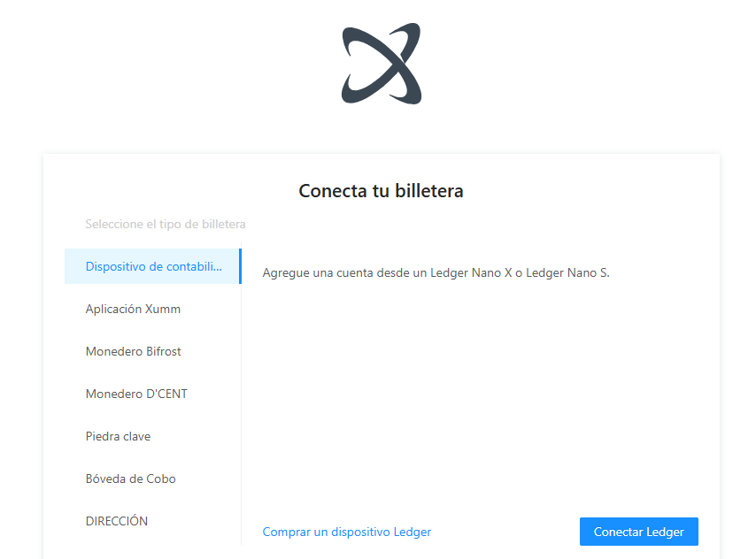Click the Seleccione el tipo de billetera label
756x559 pixels.
tap(166, 224)
